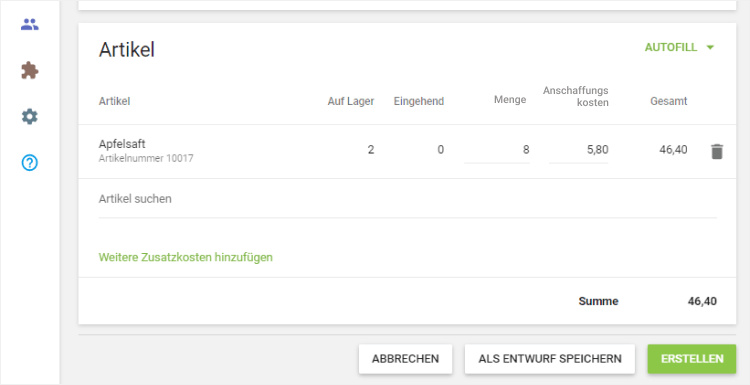Image resolution: width=750 pixels, height=385 pixels.
Task: Open settings gear icon in sidebar
Action: click(30, 117)
